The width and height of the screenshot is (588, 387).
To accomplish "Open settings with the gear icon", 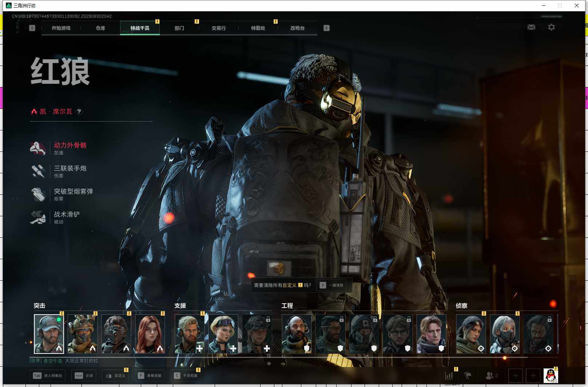I will (552, 27).
